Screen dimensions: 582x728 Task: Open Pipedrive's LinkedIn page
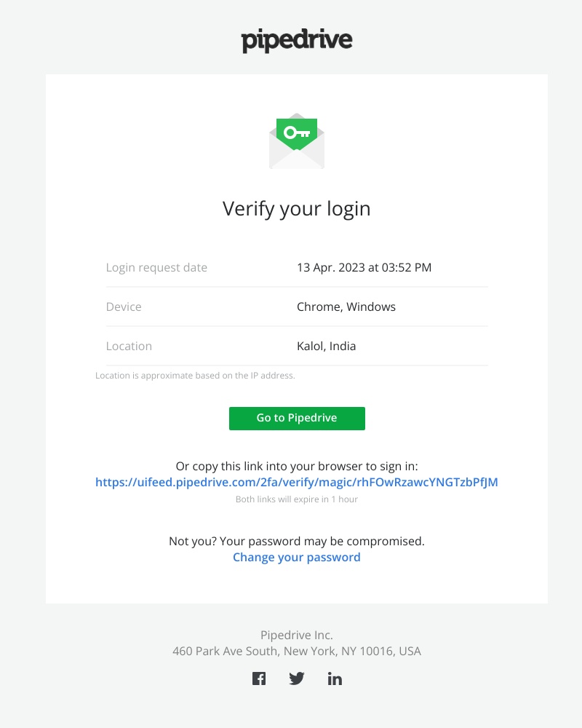(x=335, y=678)
